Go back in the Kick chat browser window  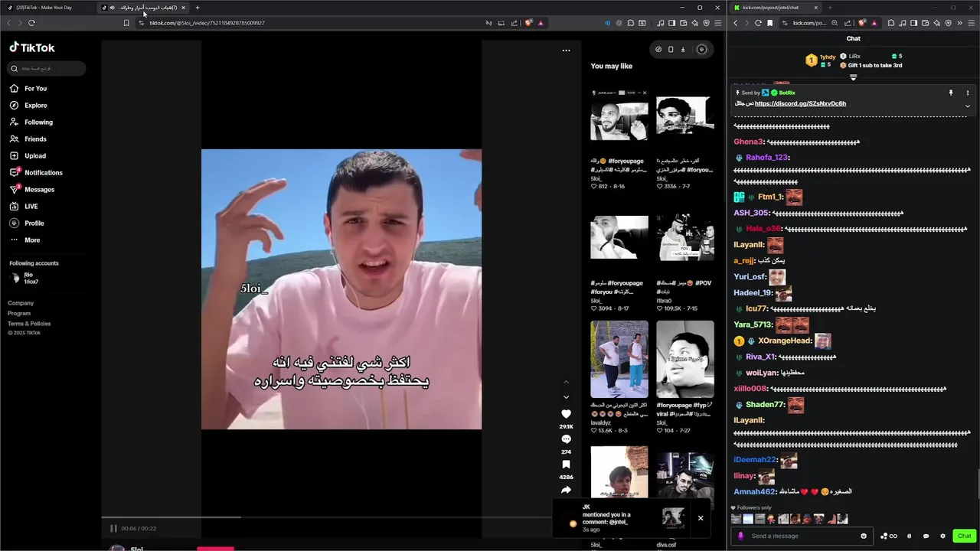(735, 23)
